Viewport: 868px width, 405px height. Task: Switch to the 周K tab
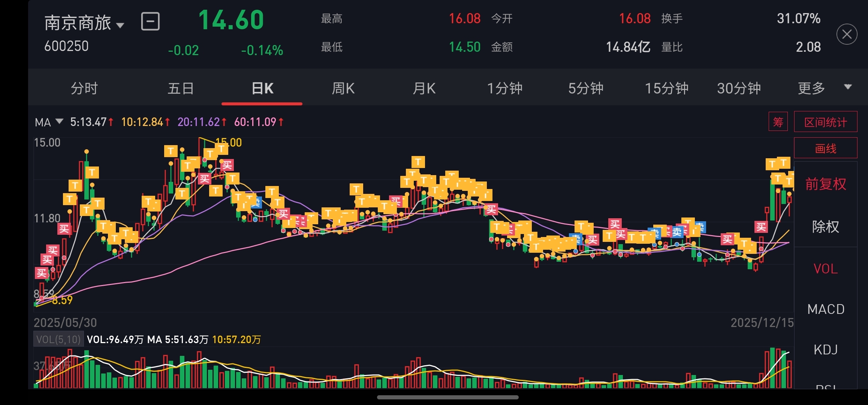click(343, 88)
